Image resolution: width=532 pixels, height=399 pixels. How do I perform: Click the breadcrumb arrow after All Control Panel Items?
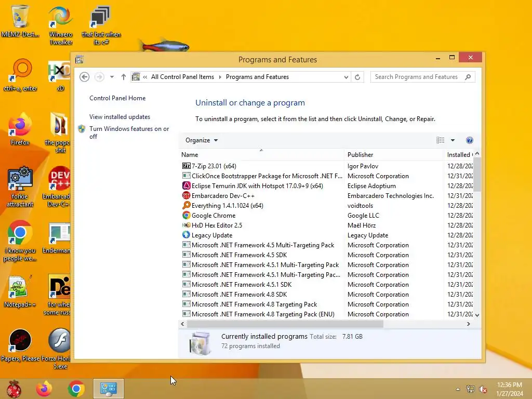pyautogui.click(x=220, y=77)
